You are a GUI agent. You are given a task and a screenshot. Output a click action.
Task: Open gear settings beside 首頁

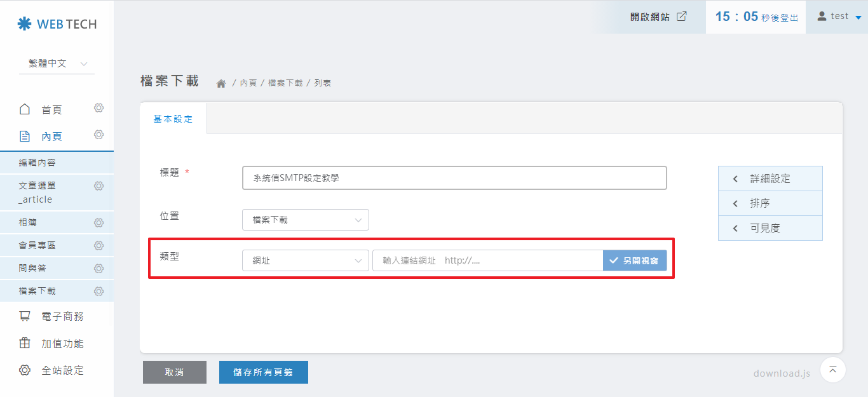98,108
